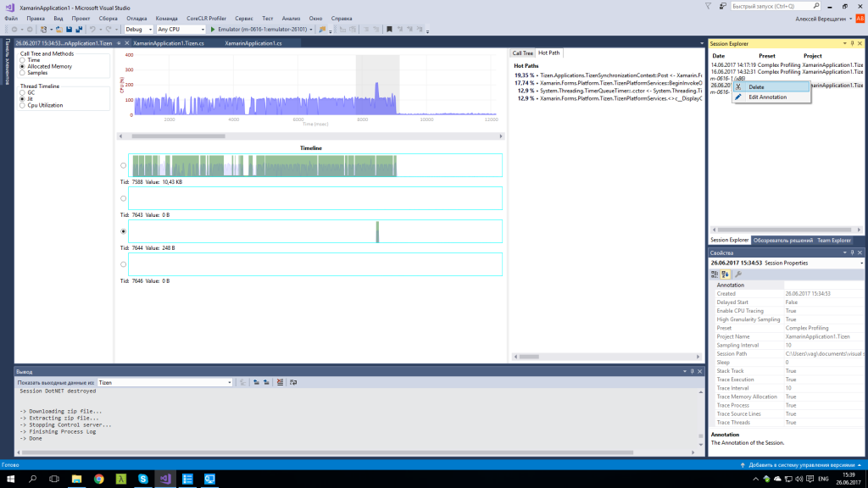
Task: Switch to the Team Explorer tab
Action: point(834,241)
